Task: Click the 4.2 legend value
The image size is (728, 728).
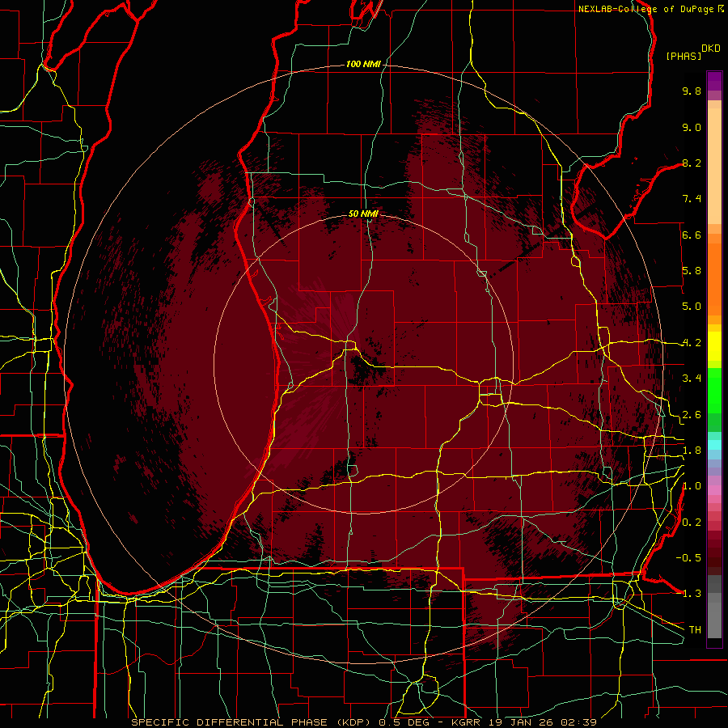Action: 692,343
